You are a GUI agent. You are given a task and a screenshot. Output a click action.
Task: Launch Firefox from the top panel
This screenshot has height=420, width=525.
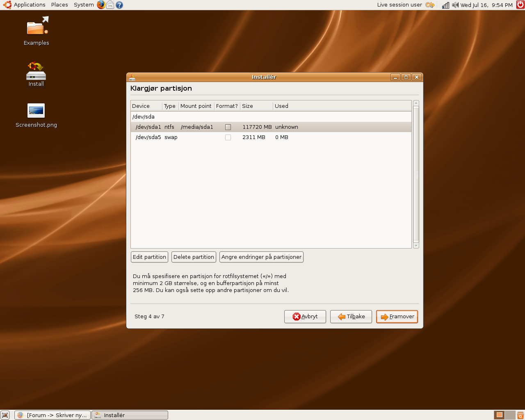(101, 5)
